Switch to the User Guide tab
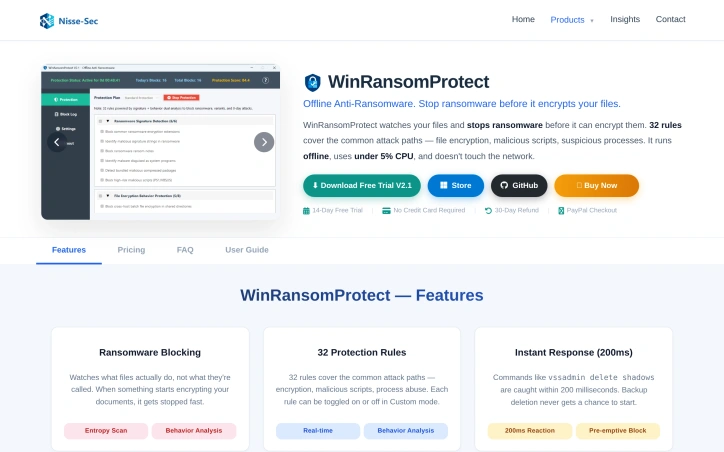 247,250
